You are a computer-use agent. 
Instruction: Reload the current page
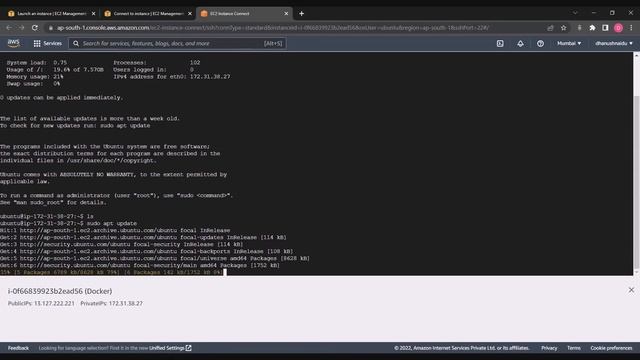(x=35, y=28)
